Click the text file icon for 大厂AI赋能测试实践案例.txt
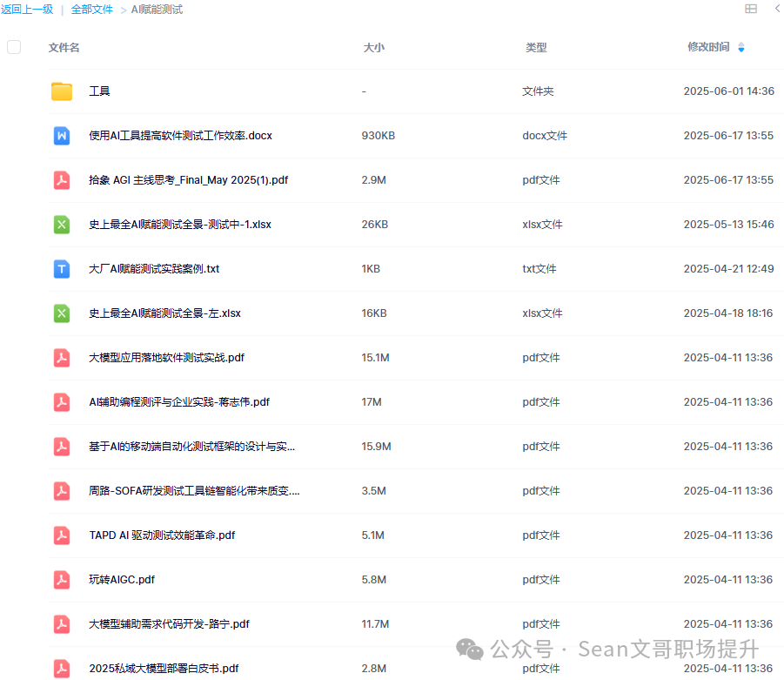The image size is (784, 680). tap(62, 269)
